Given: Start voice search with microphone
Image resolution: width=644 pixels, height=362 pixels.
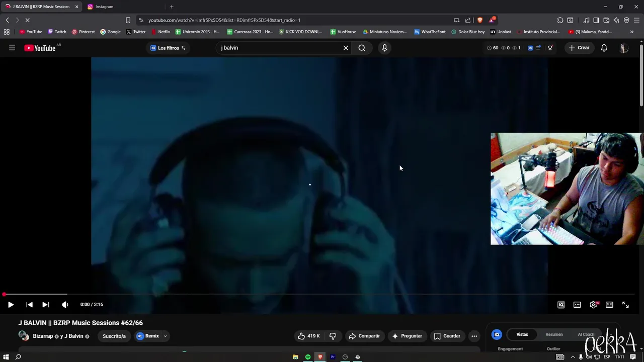Looking at the screenshot, I should click(384, 48).
